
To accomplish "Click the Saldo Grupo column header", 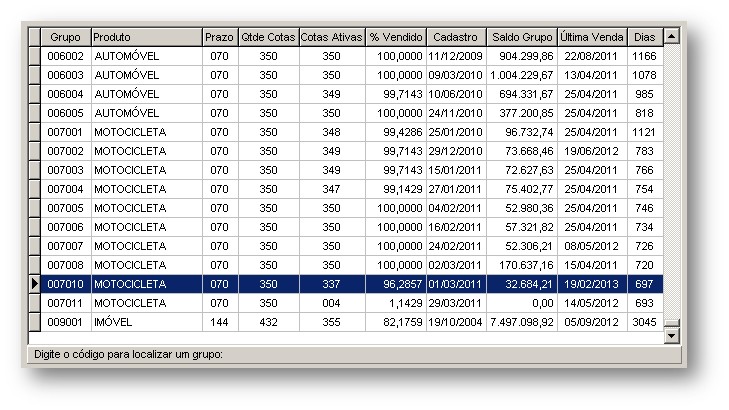I will 522,37.
